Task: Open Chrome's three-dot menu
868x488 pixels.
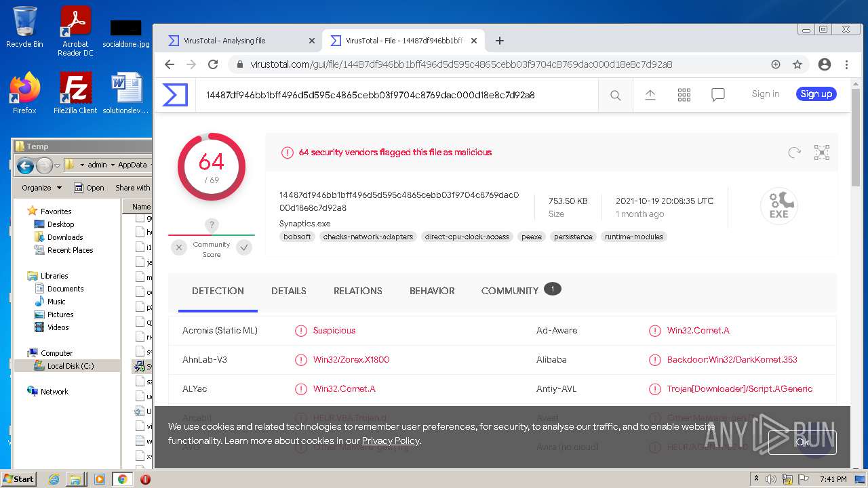Action: (846, 64)
